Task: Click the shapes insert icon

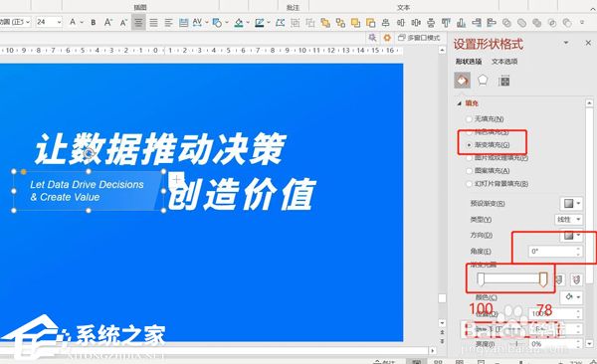Action: [x=217, y=23]
